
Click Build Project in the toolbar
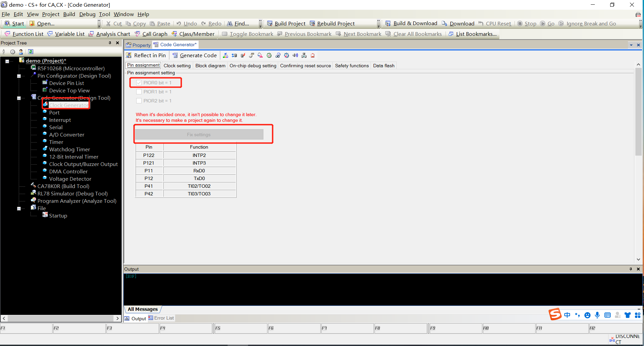point(287,23)
